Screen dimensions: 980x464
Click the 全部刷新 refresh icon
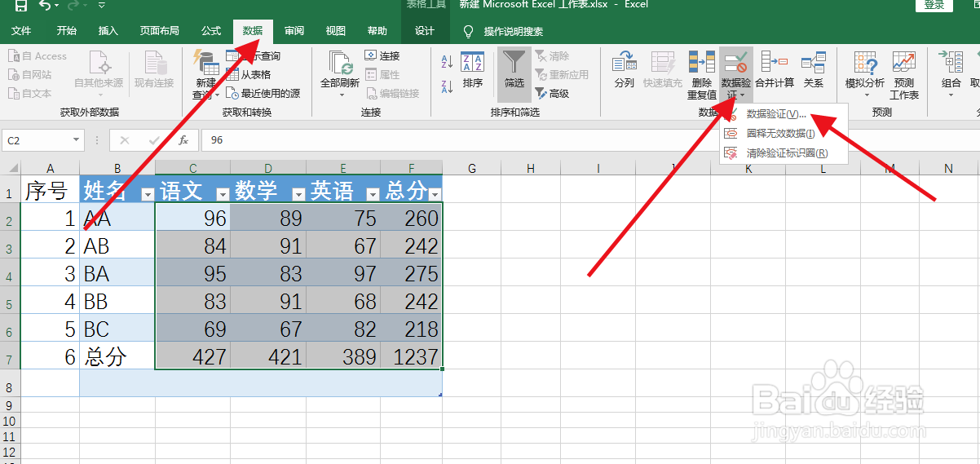tap(340, 64)
